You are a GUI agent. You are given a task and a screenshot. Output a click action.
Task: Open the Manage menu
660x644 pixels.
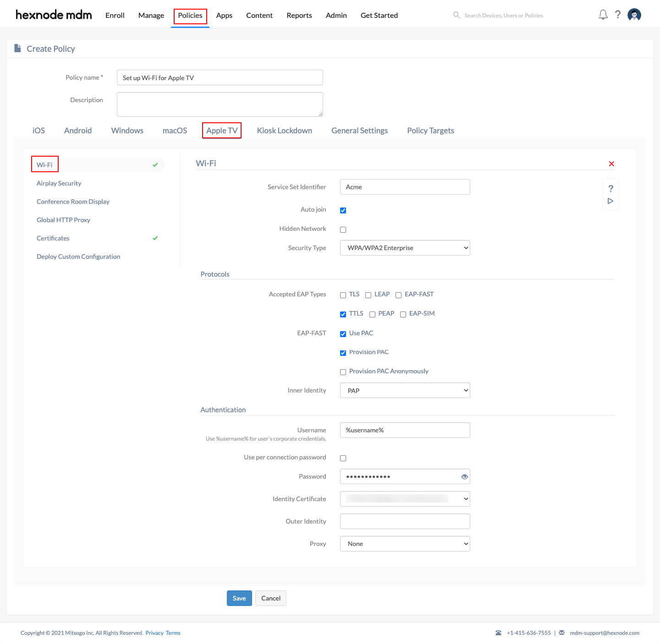[151, 16]
